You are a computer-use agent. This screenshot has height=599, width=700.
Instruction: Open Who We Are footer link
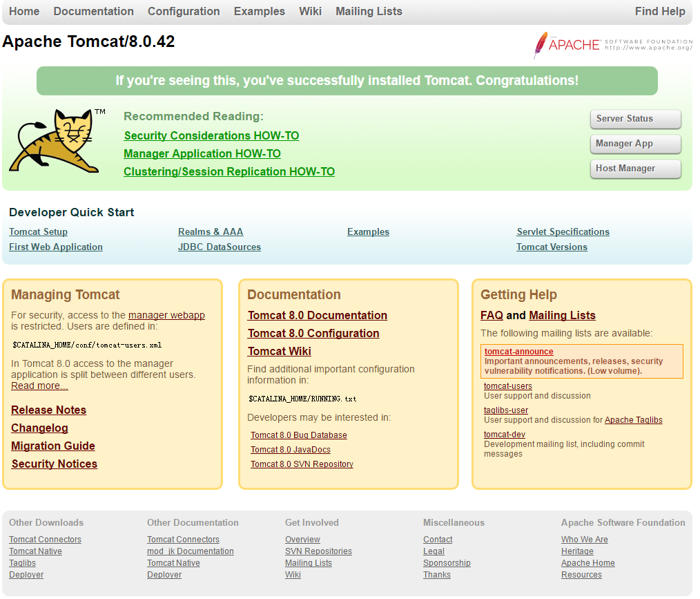coord(585,540)
